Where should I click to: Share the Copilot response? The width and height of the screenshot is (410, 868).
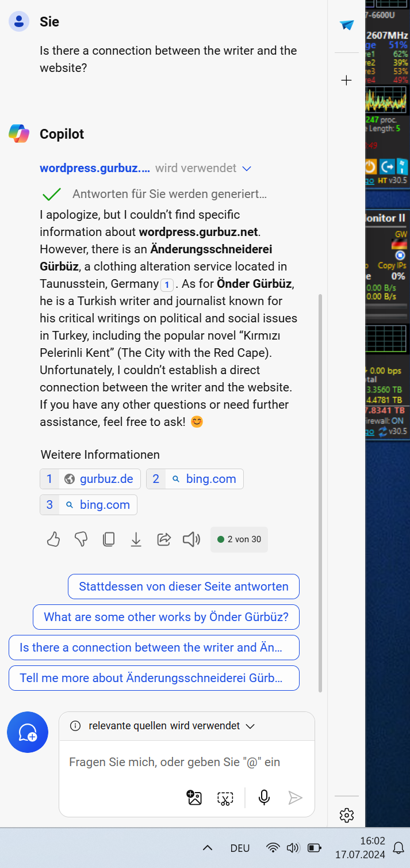pos(164,539)
